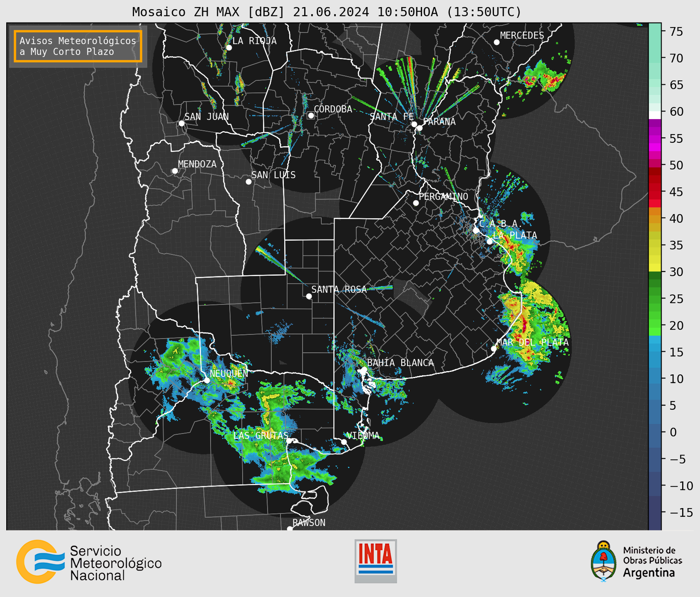This screenshot has width=700, height=597.
Task: Click the LA PLATA city marker
Action: (x=490, y=241)
